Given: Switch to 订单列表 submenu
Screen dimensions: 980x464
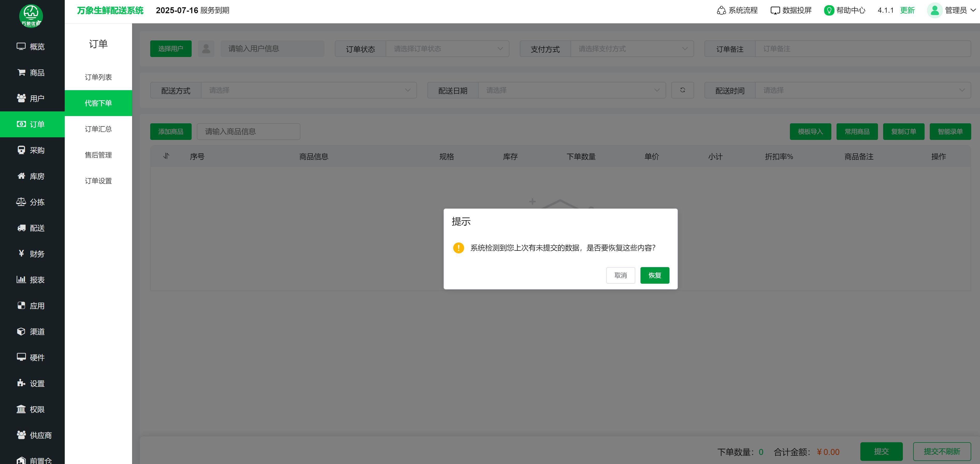Looking at the screenshot, I should click(98, 77).
